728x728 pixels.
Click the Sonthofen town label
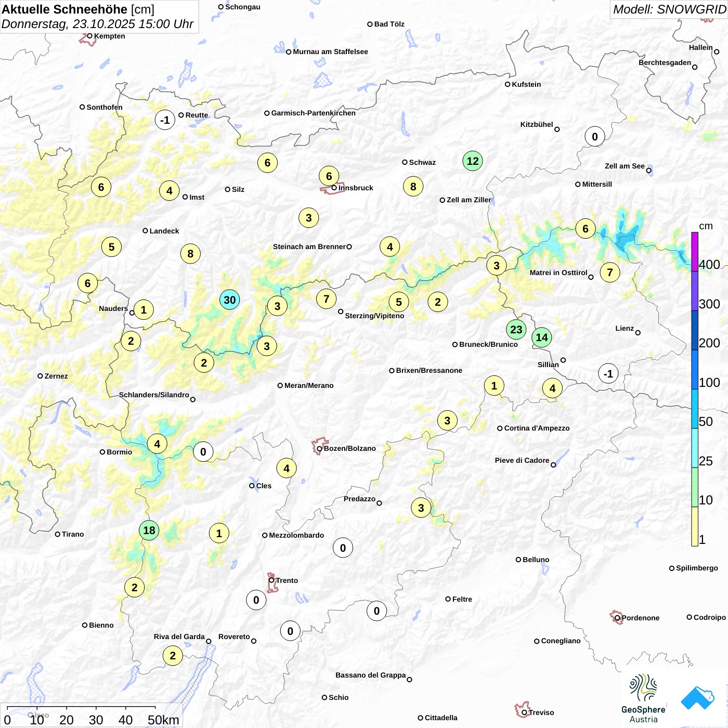click(x=105, y=107)
